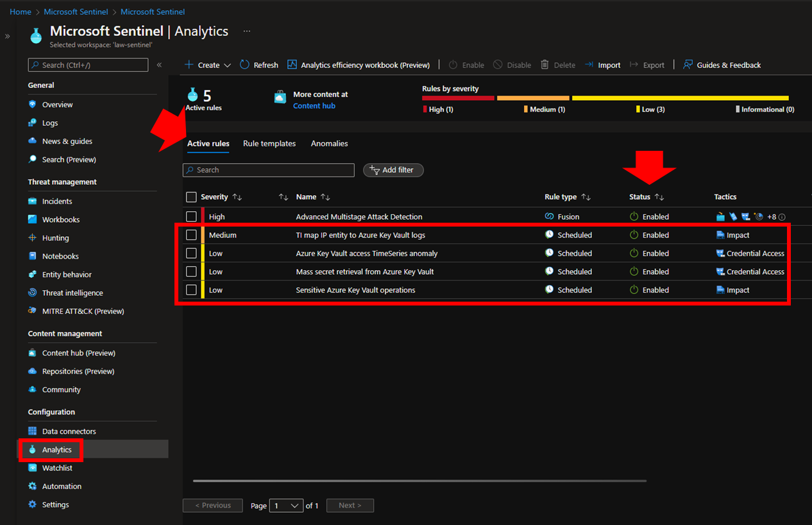Click the Enable toolbar button
The height and width of the screenshot is (525, 812).
tap(466, 65)
